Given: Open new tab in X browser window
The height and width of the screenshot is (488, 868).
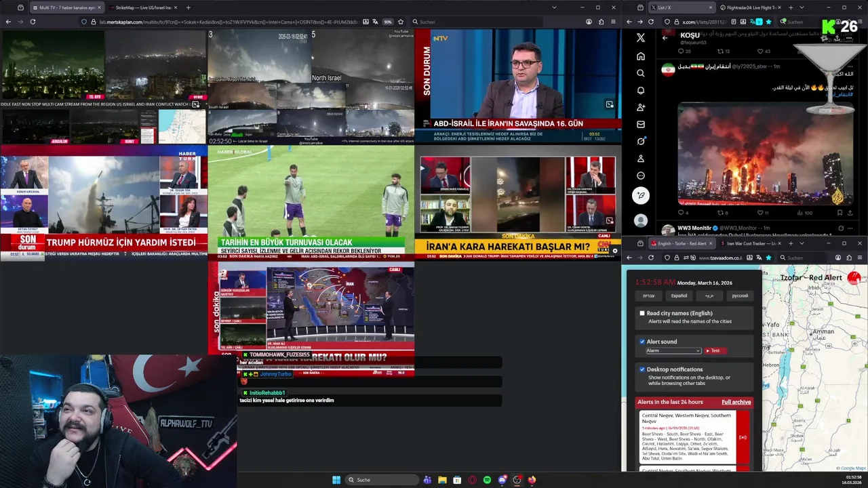Looking at the screenshot, I should 791,7.
